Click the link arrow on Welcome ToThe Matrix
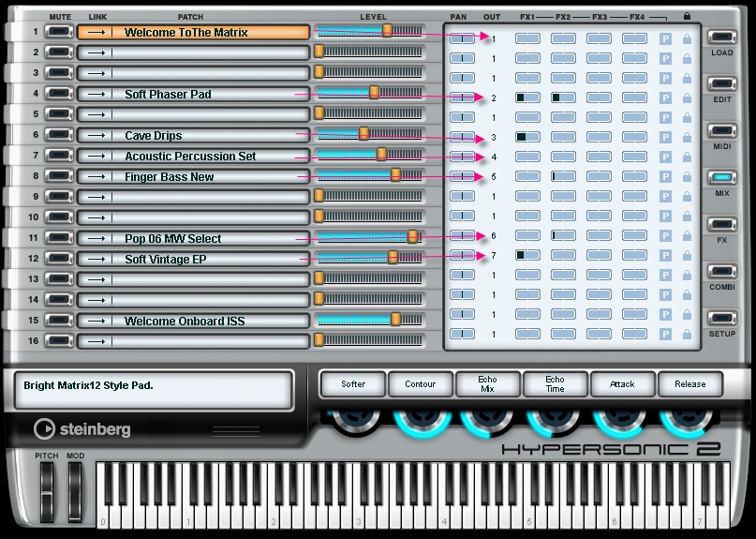The image size is (756, 539). click(x=96, y=32)
